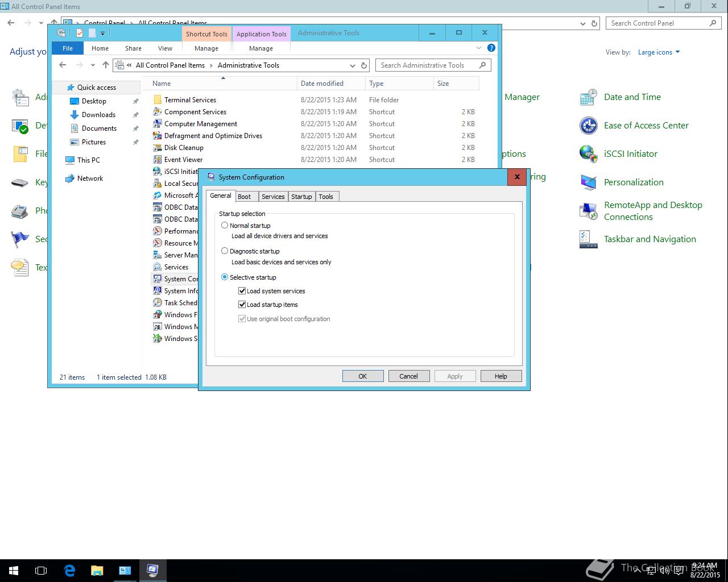Close the System Configuration dialog
728x582 pixels.
tap(517, 177)
